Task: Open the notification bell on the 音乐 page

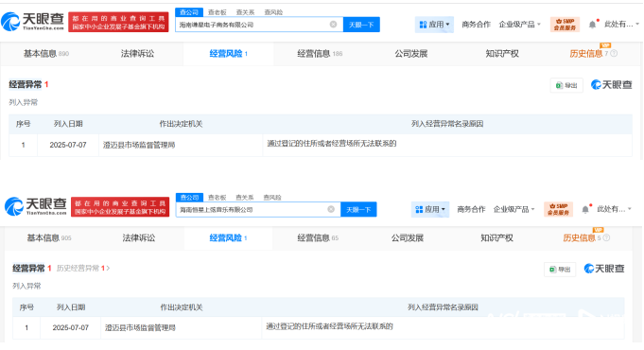Action: click(586, 209)
